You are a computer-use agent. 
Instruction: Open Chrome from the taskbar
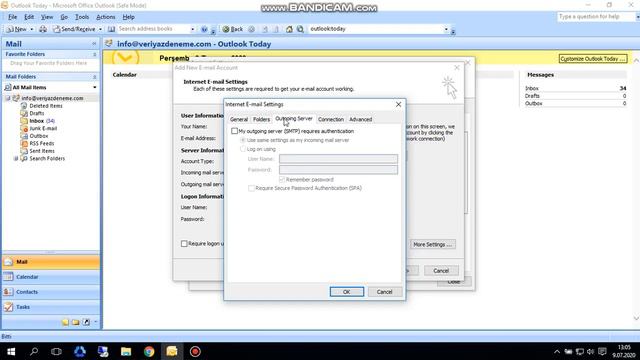point(149,351)
